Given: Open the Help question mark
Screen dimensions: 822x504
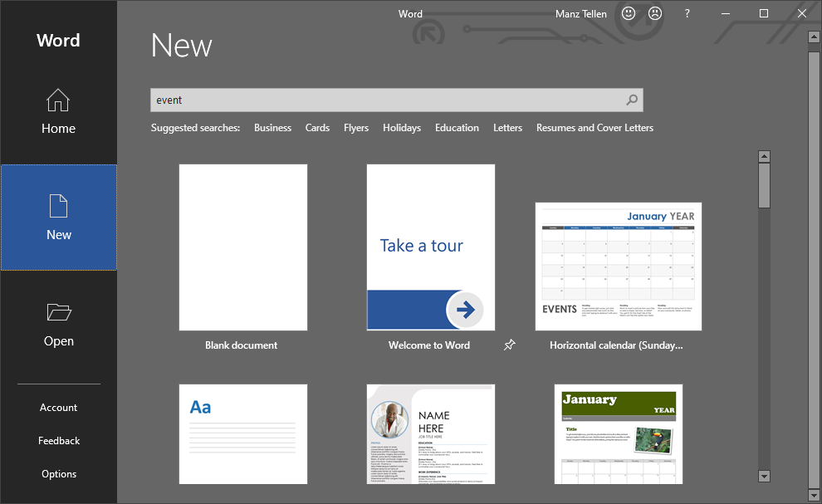Looking at the screenshot, I should pyautogui.click(x=687, y=13).
